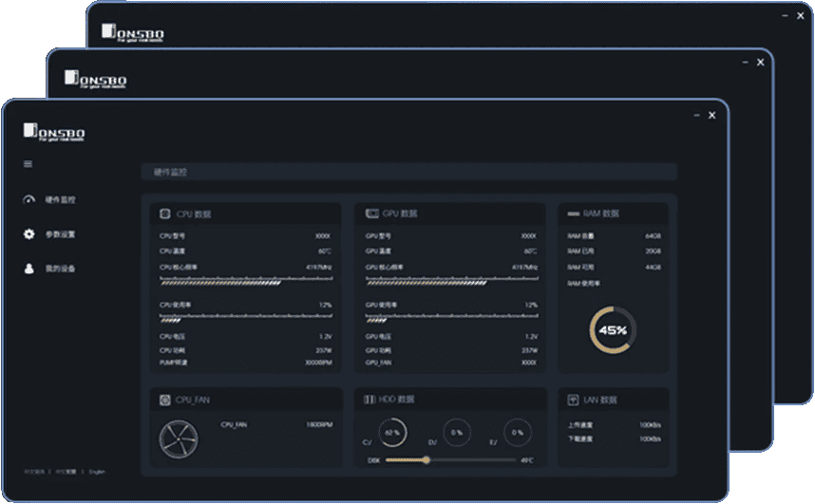
Task: Click the CPU temperature value 60°C
Action: 325,252
